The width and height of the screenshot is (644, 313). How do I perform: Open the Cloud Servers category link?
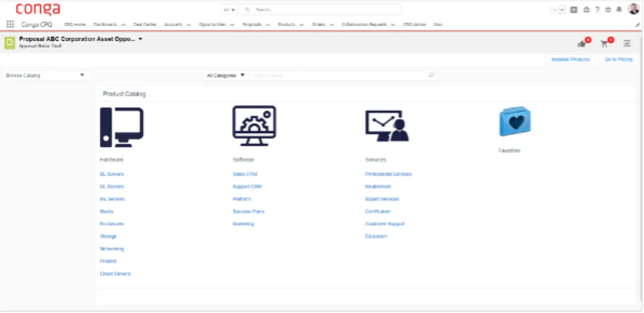(115, 274)
